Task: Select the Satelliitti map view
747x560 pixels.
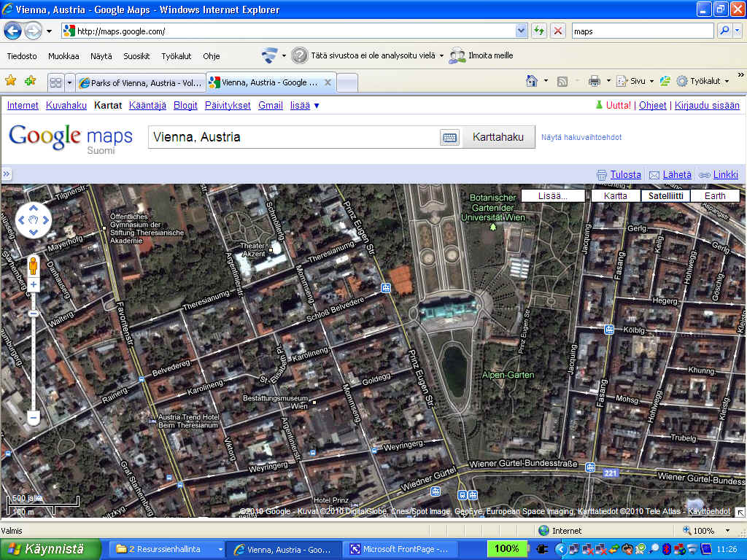Action: click(x=665, y=195)
